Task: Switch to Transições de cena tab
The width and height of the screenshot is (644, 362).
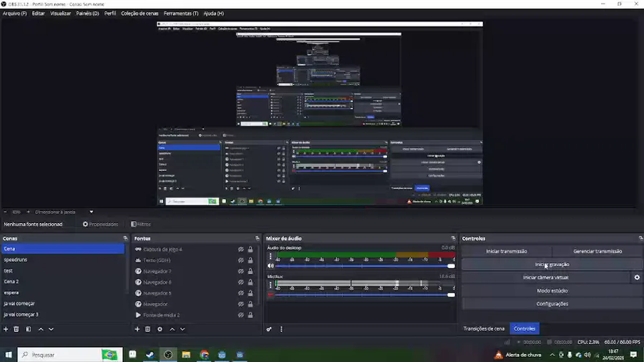Action: [x=484, y=329]
